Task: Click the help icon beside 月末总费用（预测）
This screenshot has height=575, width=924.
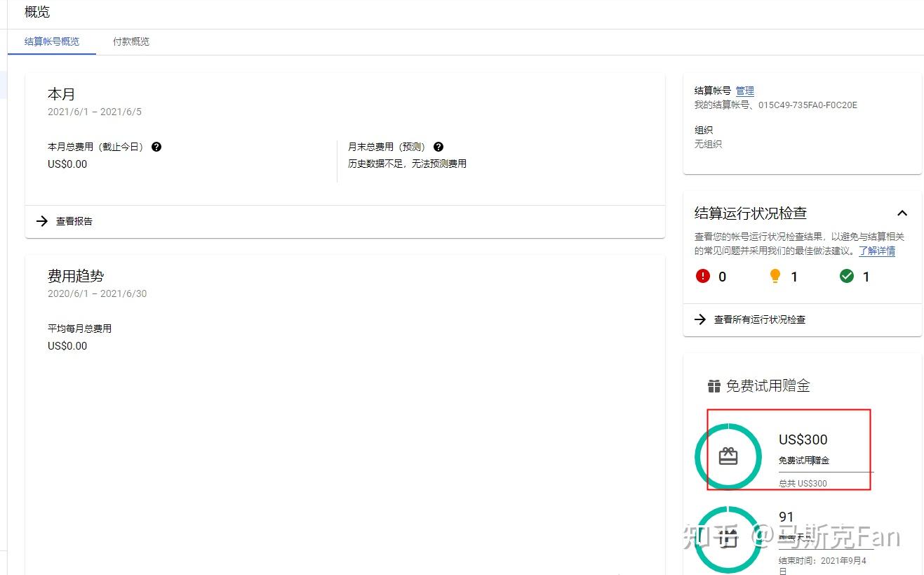Action: 438,147
